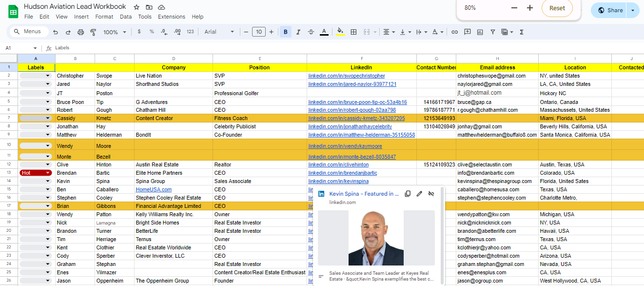The width and height of the screenshot is (644, 286).
Task: Choose the text color
Action: tap(324, 32)
